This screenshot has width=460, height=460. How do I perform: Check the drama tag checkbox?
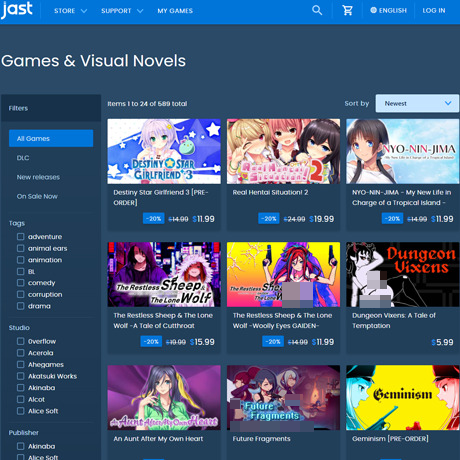coord(21,306)
